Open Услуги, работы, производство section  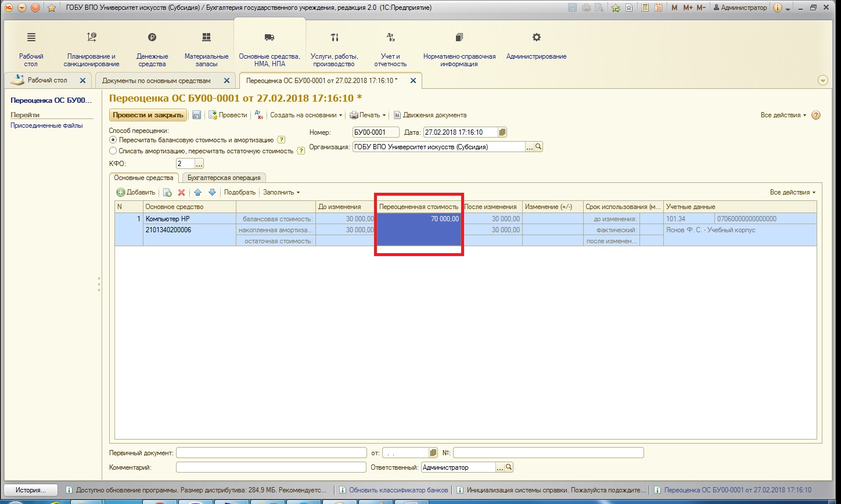335,49
